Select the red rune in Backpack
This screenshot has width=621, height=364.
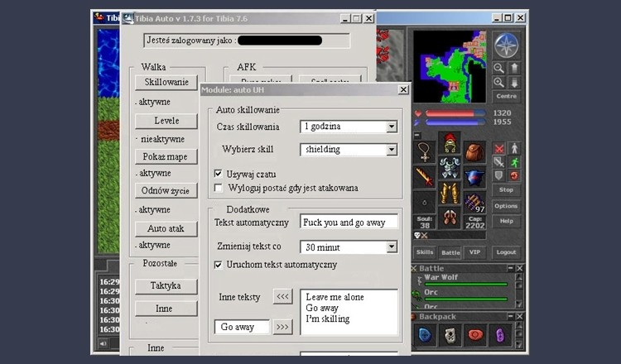click(x=475, y=335)
